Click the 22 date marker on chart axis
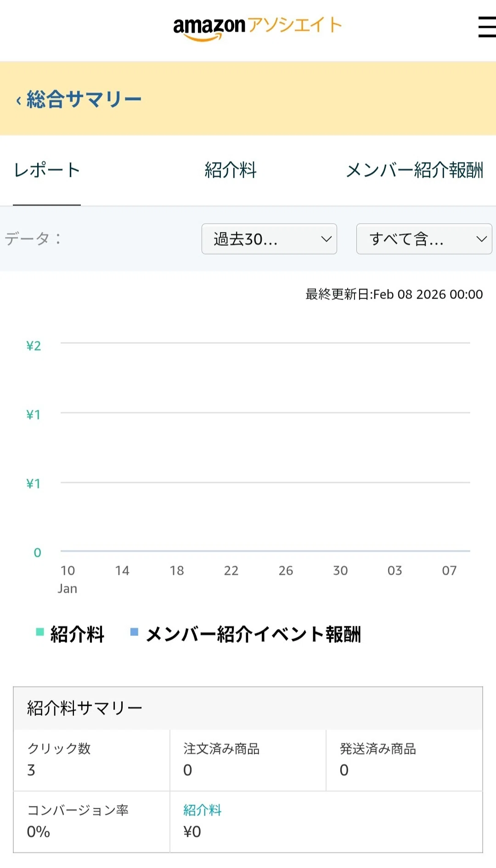Screen dimensions: 496x868 pyautogui.click(x=231, y=571)
